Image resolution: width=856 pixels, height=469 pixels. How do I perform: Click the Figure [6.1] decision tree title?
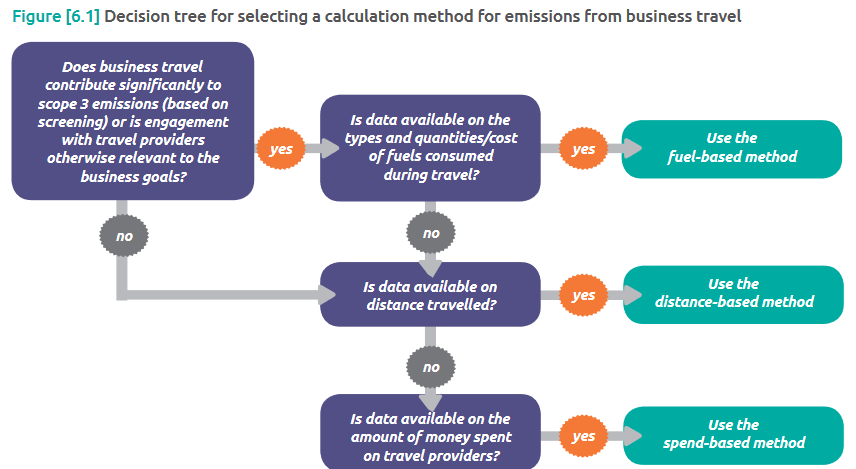coord(377,18)
